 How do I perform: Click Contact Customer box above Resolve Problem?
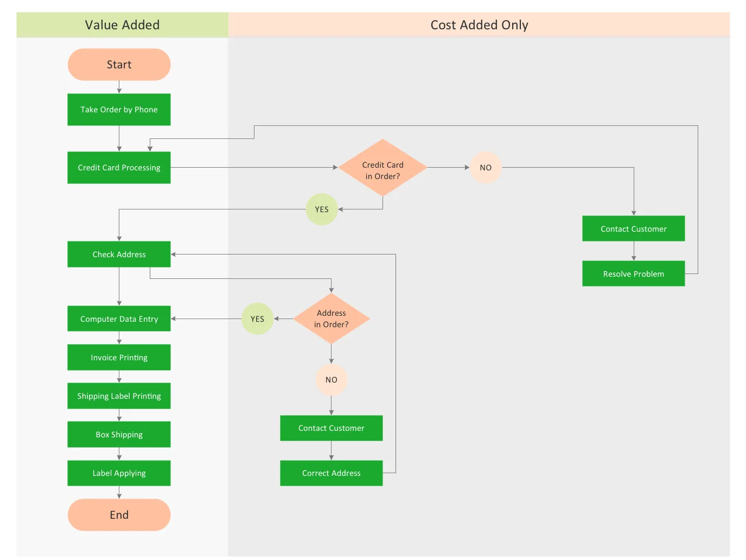(x=633, y=229)
